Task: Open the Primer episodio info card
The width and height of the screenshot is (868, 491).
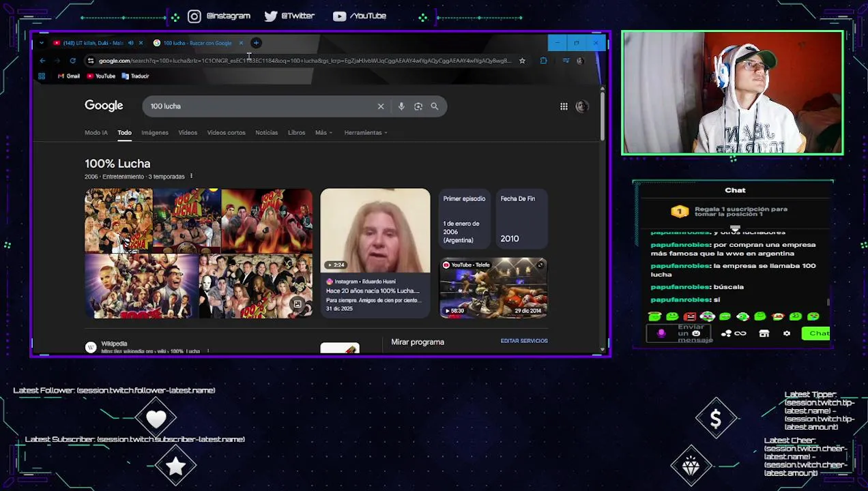Action: coord(464,219)
